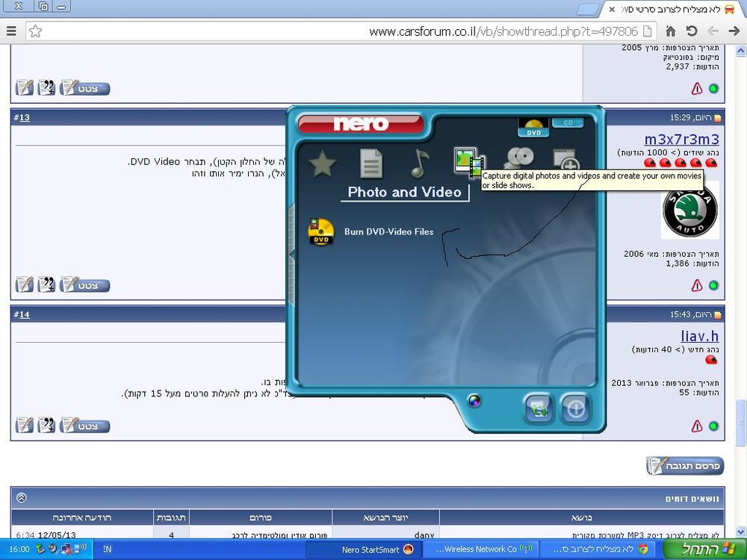
Task: Go to browser home page
Action: point(671,31)
